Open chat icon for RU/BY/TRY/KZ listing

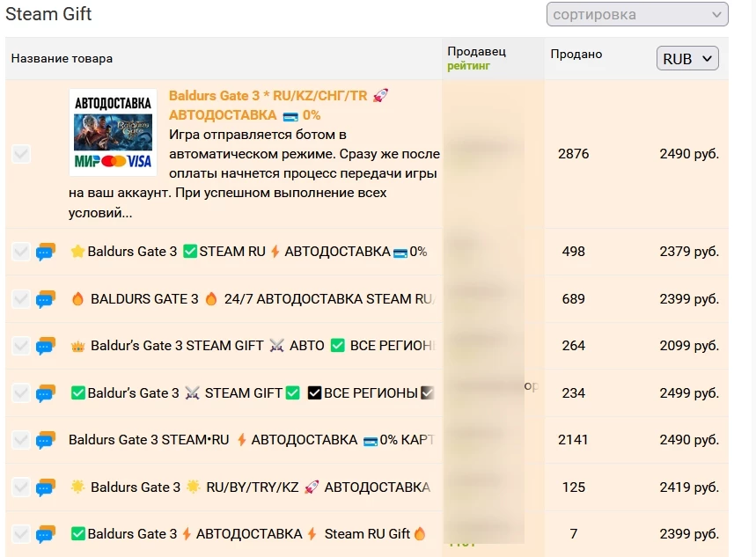[x=46, y=487]
